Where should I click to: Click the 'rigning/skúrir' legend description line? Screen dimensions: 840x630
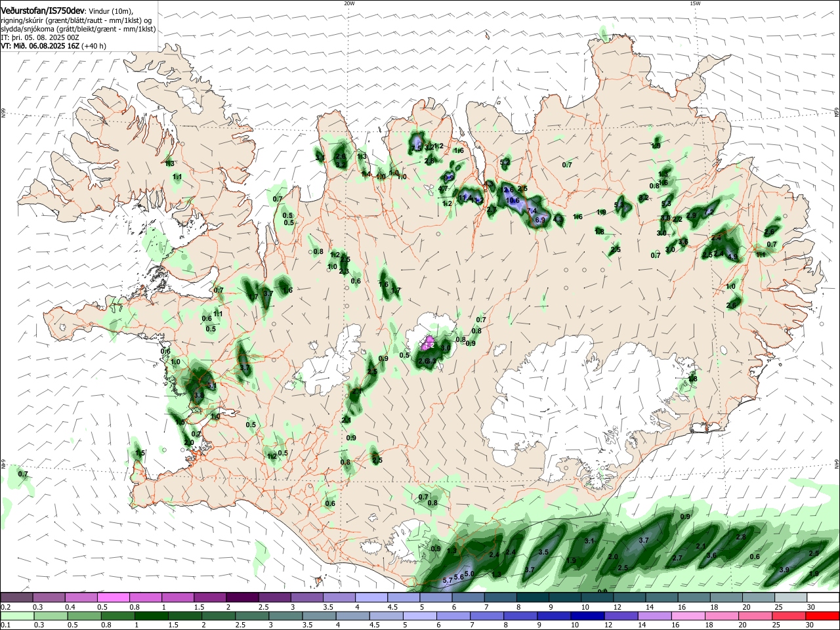tap(75, 20)
